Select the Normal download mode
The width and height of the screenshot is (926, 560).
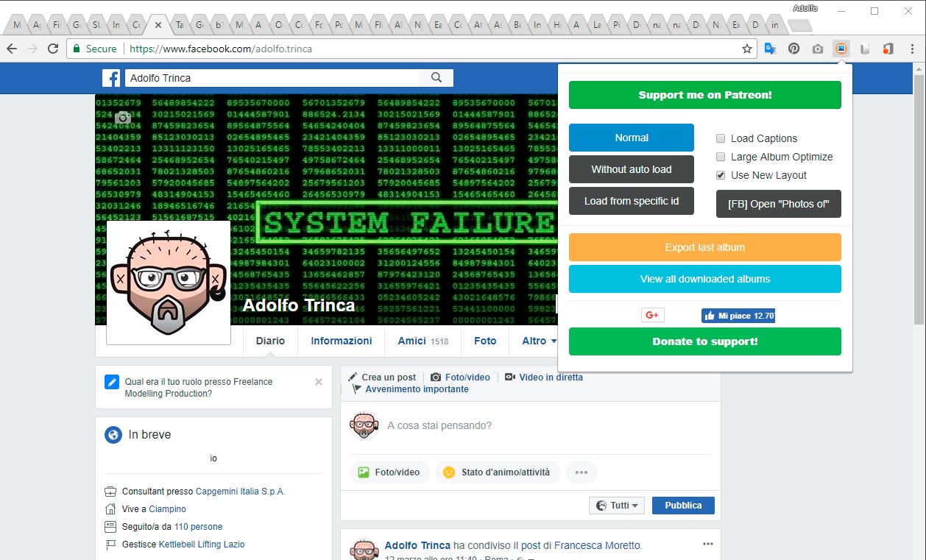[632, 138]
